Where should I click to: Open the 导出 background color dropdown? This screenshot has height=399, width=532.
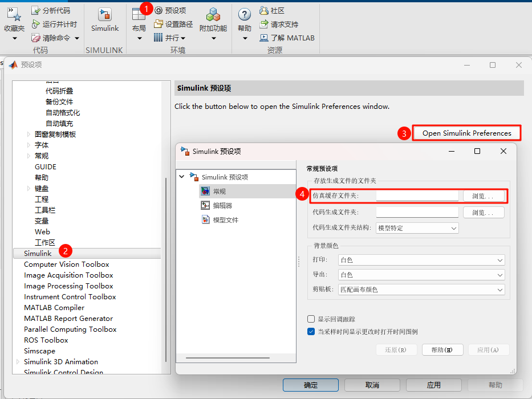(421, 275)
